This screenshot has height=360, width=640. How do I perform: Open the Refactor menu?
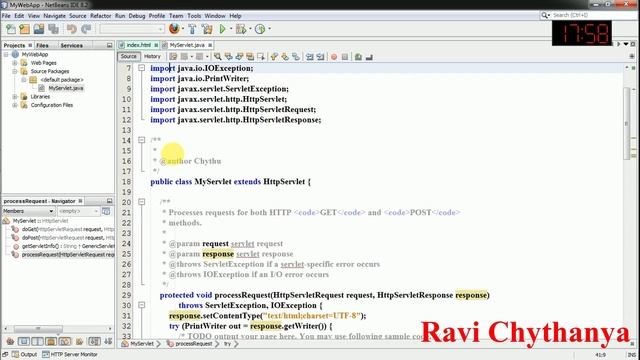pos(100,16)
